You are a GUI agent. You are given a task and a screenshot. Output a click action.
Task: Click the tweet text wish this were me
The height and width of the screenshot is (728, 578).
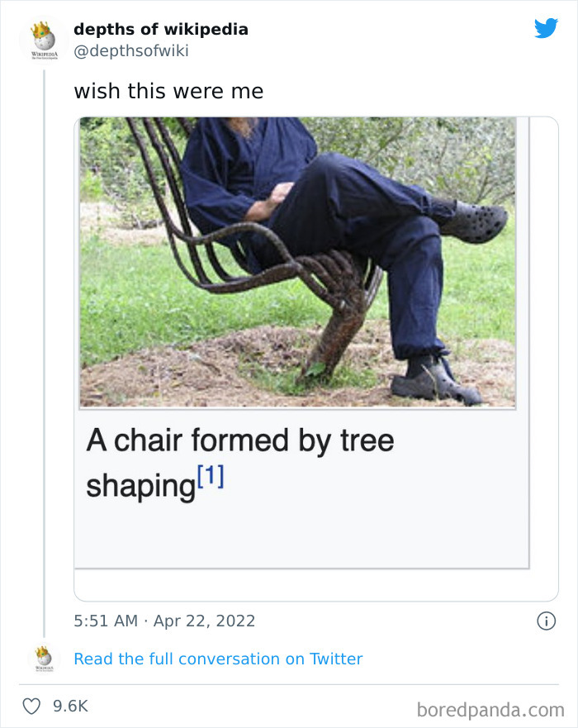tap(168, 91)
